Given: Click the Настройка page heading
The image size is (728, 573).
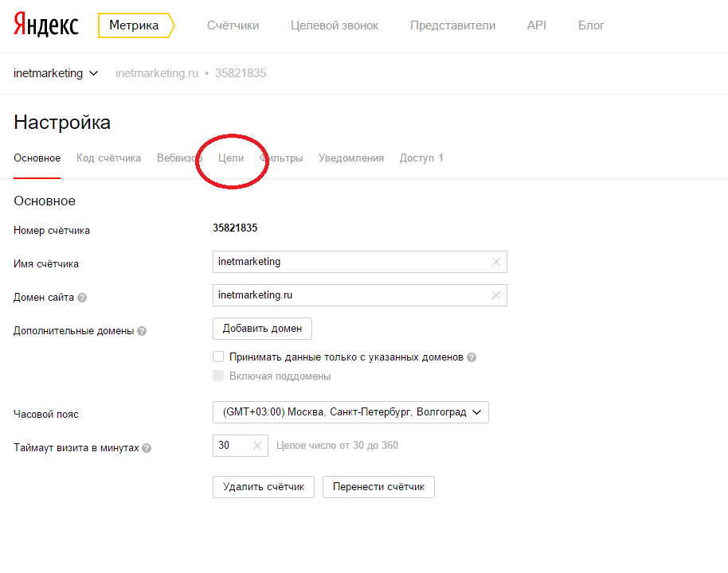Looking at the screenshot, I should 62,123.
